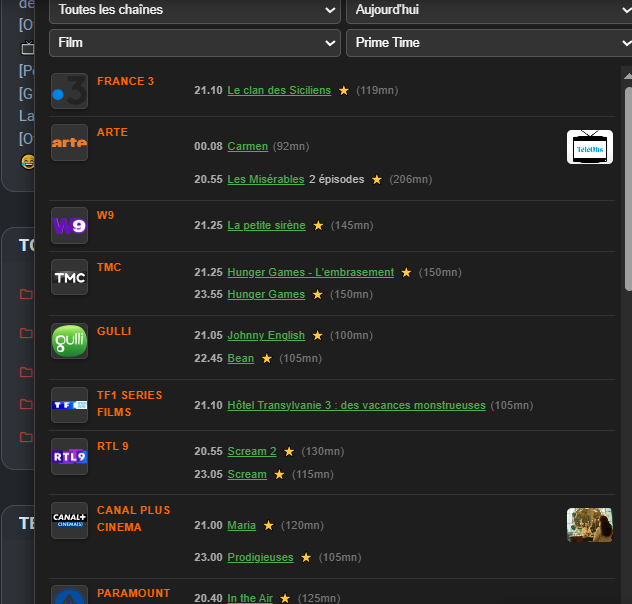Screen dimensions: 632x604
Task: Expand the 'Film' genre dropdown
Action: point(195,43)
